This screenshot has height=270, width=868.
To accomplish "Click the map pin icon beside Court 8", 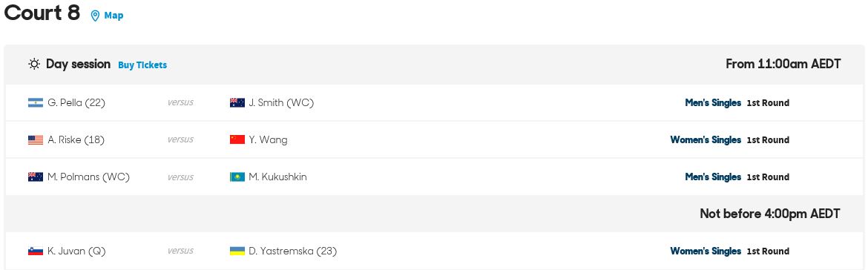I will (95, 16).
